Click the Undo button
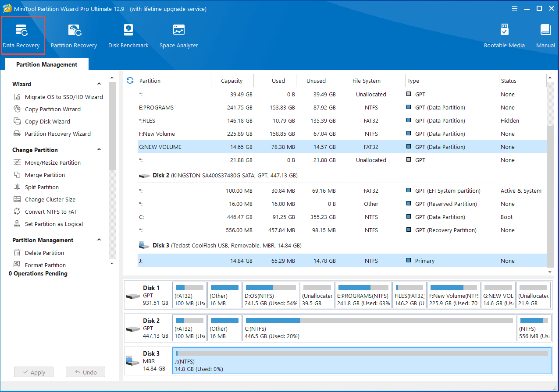Image resolution: width=559 pixels, height=392 pixels. 85,372
